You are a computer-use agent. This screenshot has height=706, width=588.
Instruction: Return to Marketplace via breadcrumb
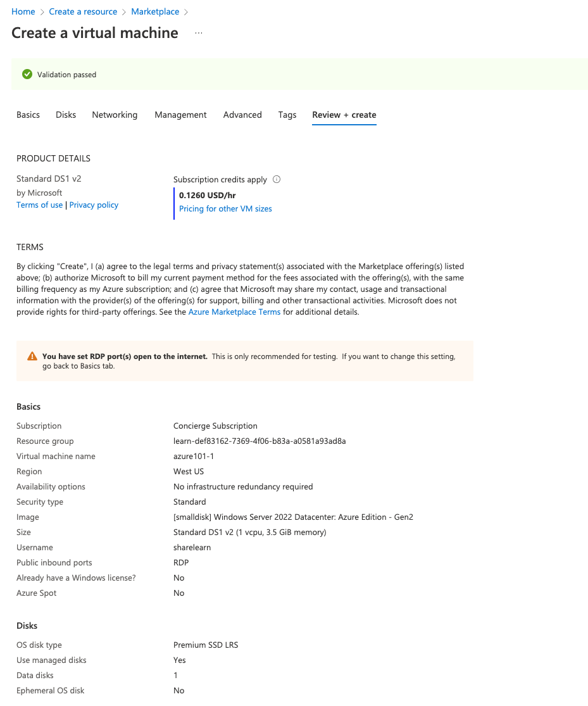(155, 11)
